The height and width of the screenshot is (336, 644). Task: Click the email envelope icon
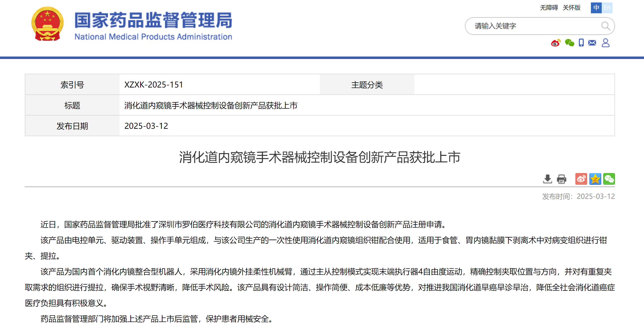click(592, 43)
